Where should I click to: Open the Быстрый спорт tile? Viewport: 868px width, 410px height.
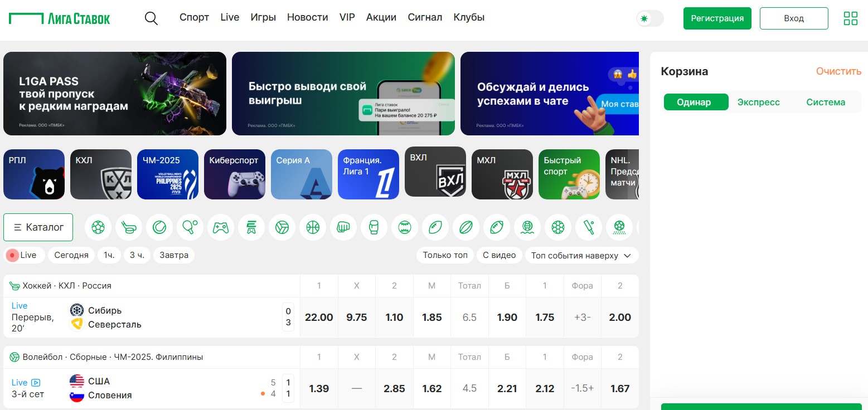pyautogui.click(x=569, y=174)
